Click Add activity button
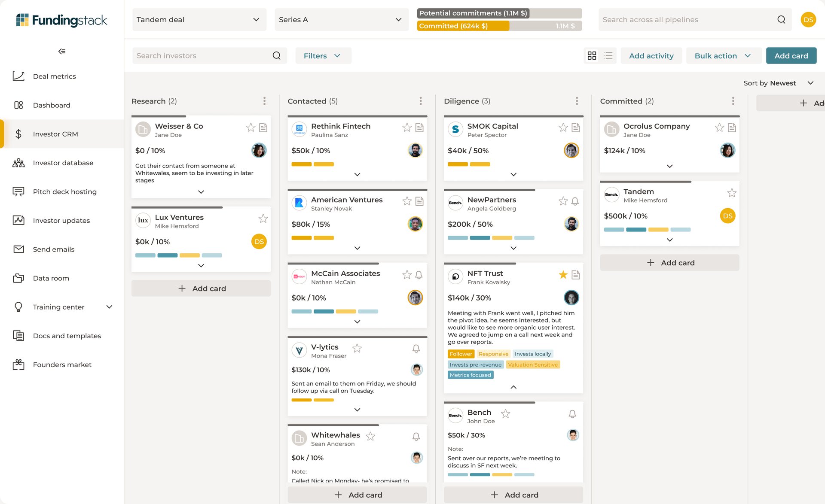Viewport: 825px width, 504px height. 651,55
